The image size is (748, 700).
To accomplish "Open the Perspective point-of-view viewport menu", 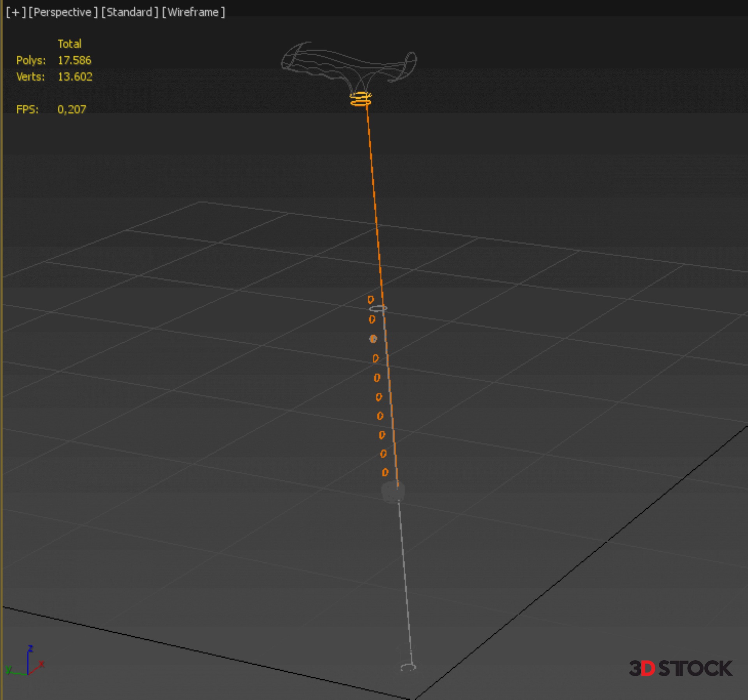I will click(63, 12).
